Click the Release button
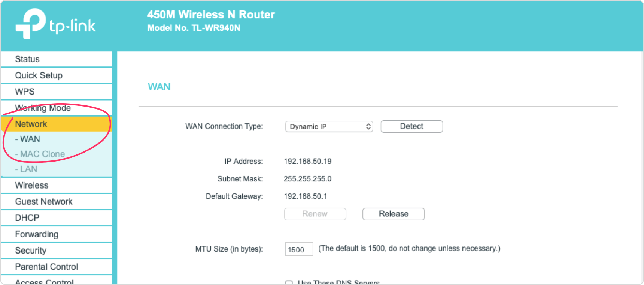 394,214
